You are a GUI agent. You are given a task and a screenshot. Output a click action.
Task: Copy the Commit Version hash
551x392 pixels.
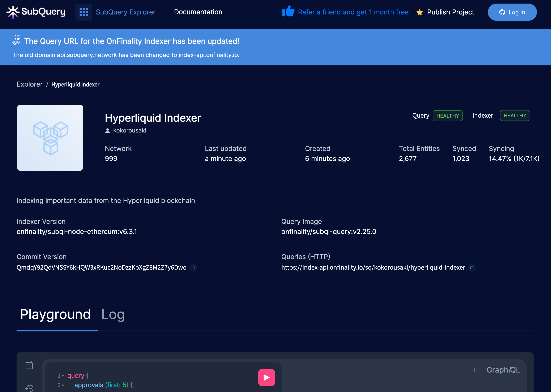pos(193,268)
